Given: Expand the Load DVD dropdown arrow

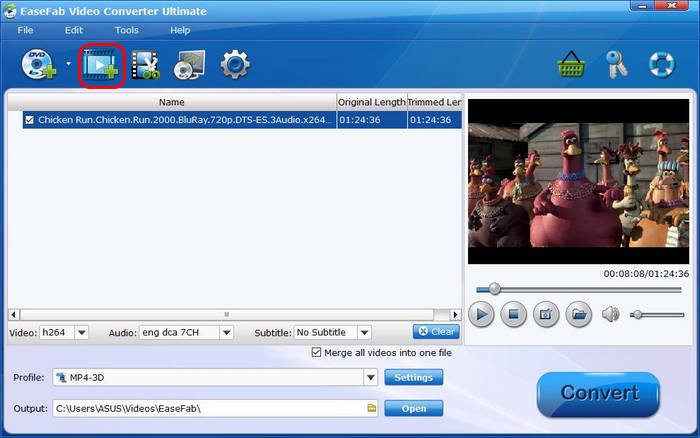Looking at the screenshot, I should [68, 64].
